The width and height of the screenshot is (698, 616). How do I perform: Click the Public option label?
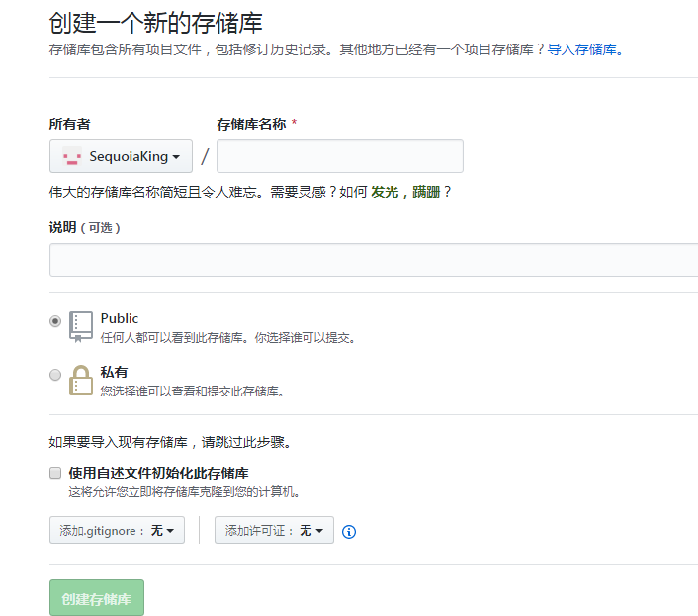[x=120, y=318]
